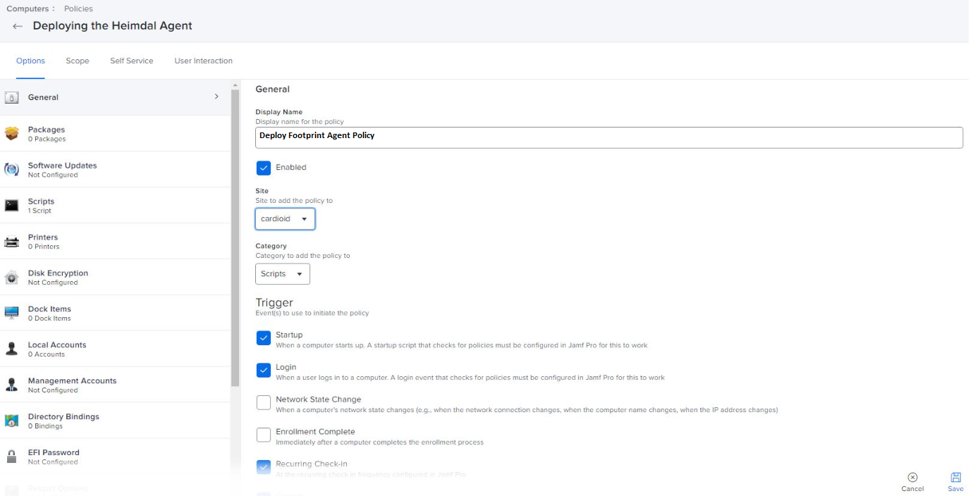
Task: Click the Login trigger label
Action: click(286, 367)
